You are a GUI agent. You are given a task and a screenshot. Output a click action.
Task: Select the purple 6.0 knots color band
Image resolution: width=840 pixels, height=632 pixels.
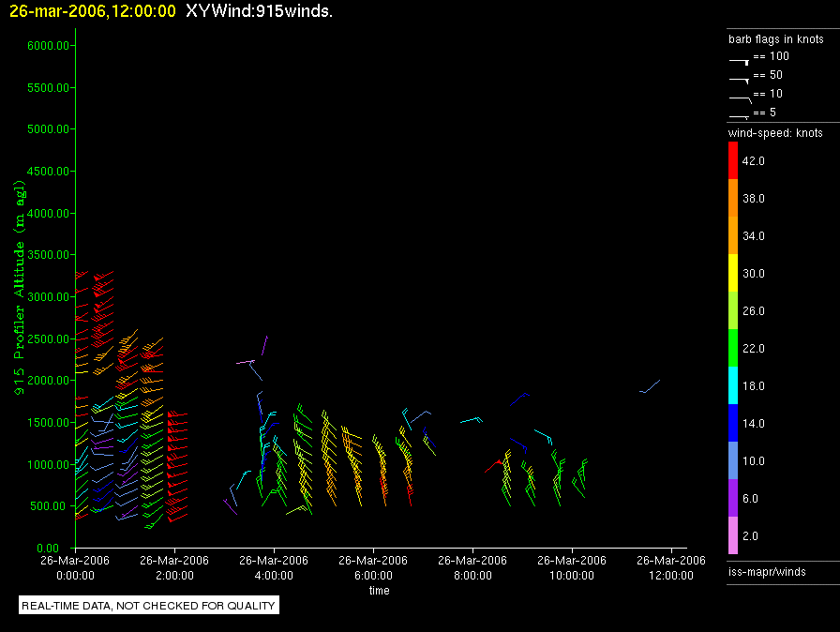(733, 498)
